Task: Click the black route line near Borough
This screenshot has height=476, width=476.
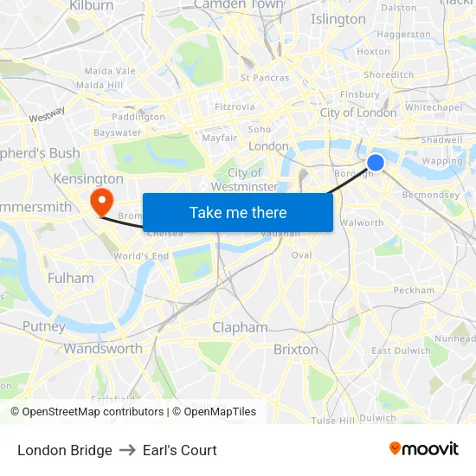Action: [x=349, y=181]
